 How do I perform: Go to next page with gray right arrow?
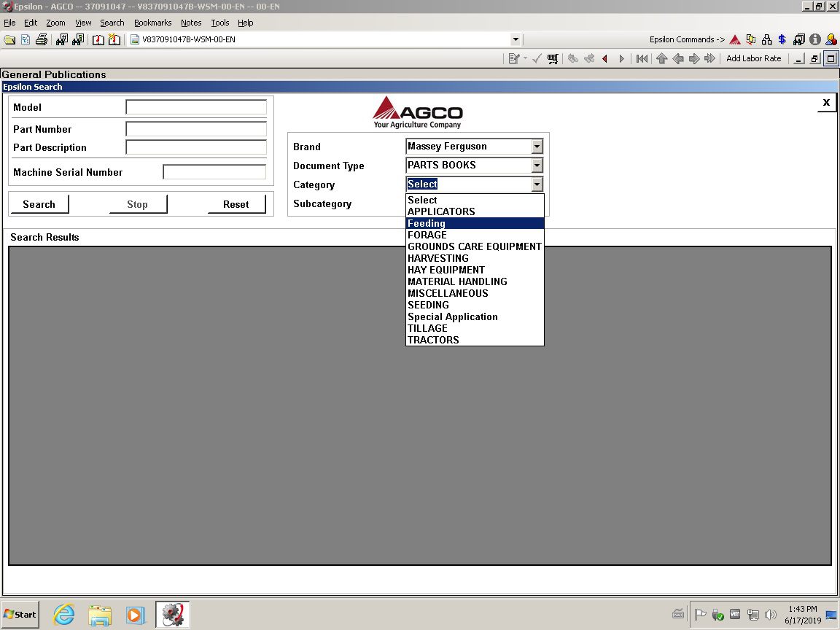tap(621, 59)
